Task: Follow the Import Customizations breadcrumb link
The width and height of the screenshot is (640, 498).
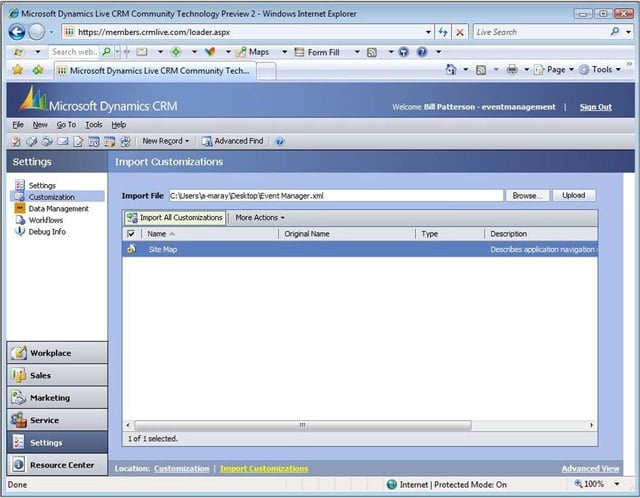Action: point(264,469)
